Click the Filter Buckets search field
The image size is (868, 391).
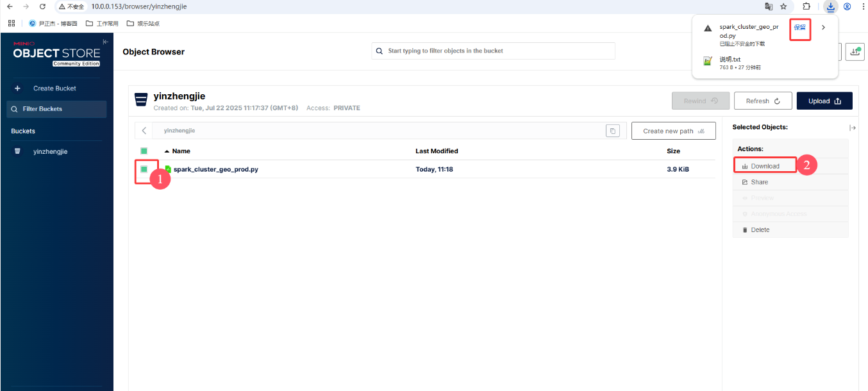tap(56, 109)
